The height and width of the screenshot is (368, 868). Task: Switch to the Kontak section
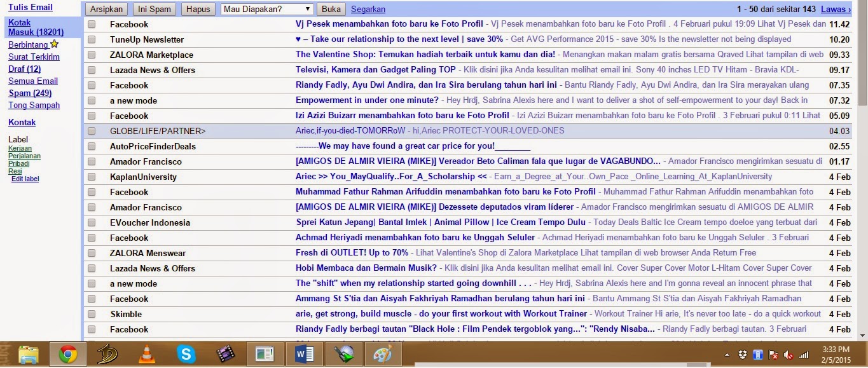22,122
